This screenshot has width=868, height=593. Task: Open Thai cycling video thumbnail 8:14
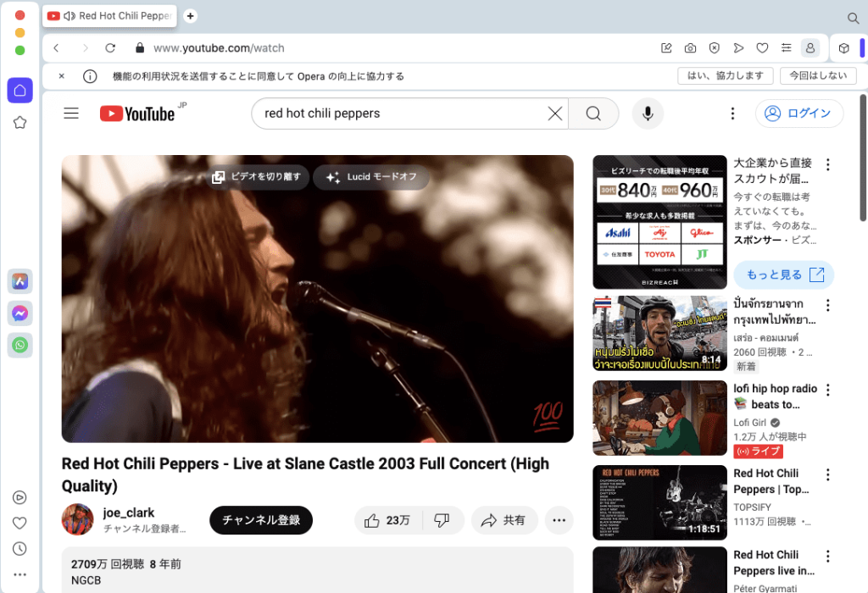click(x=659, y=334)
